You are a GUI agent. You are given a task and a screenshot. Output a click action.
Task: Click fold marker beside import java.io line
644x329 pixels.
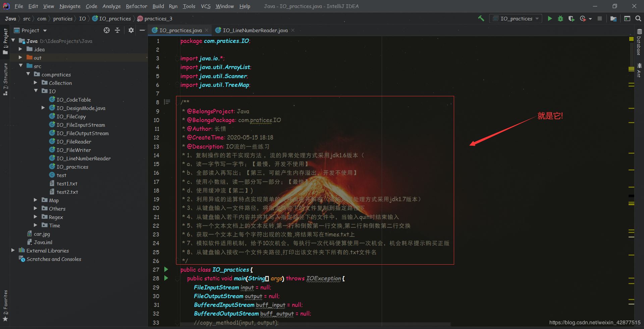(x=177, y=58)
